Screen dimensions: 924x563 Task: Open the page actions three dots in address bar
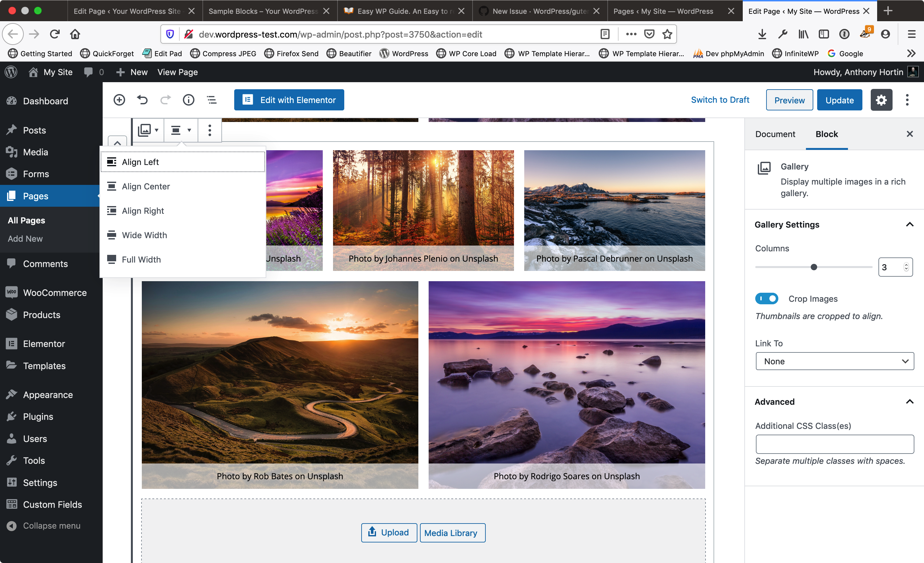pos(631,34)
